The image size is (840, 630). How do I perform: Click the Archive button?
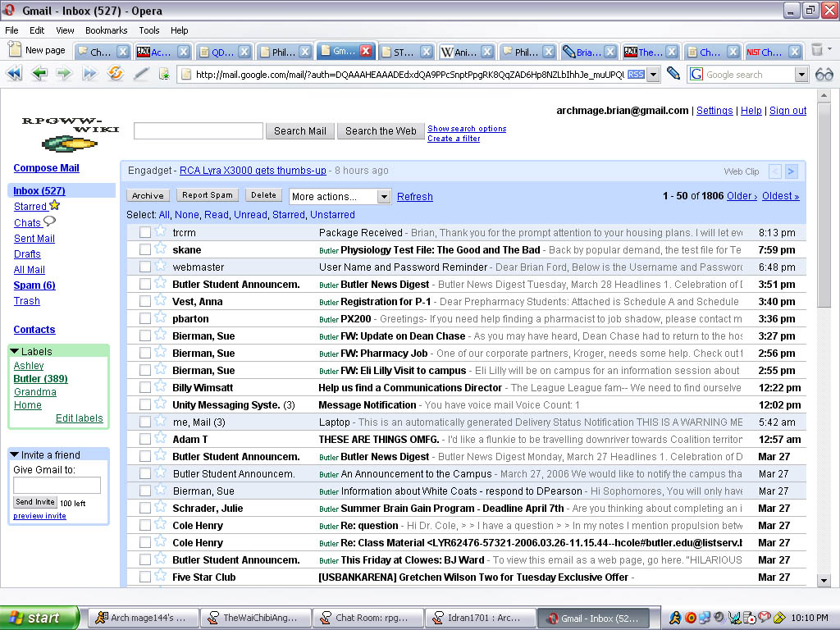click(148, 195)
